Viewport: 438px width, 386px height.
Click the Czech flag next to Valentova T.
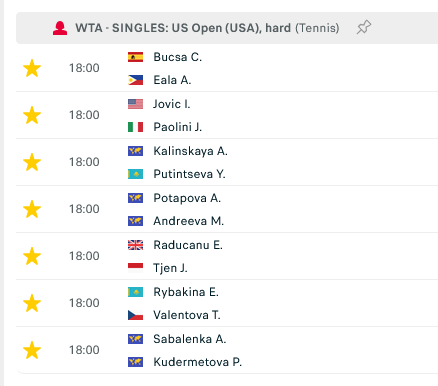tap(135, 315)
